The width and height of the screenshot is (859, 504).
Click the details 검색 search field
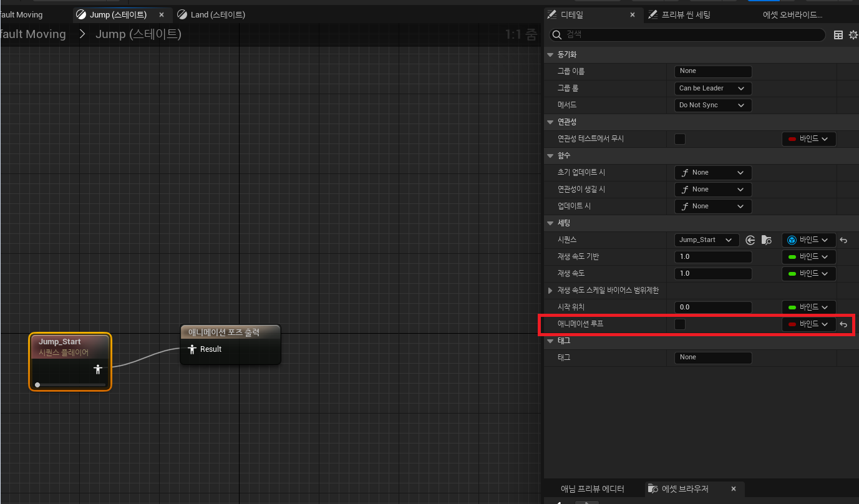[687, 35]
